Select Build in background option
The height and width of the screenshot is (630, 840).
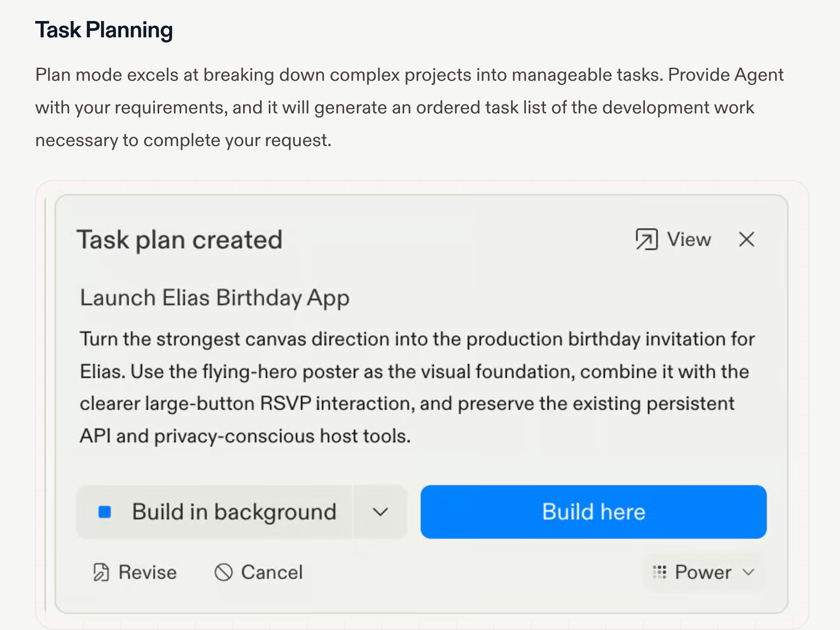[216, 512]
